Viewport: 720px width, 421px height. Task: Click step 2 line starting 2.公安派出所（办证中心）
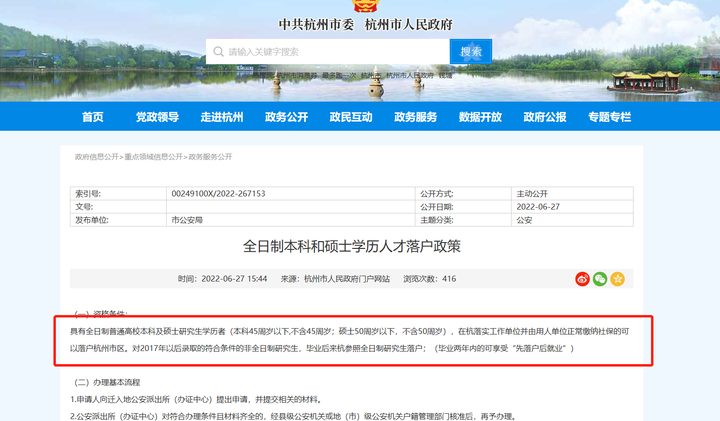[293, 416]
